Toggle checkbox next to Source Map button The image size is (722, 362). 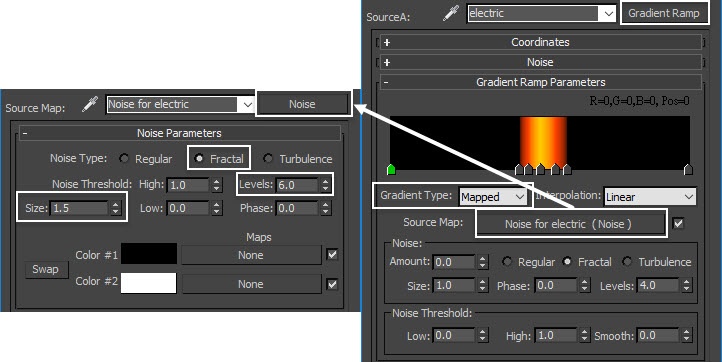click(678, 223)
